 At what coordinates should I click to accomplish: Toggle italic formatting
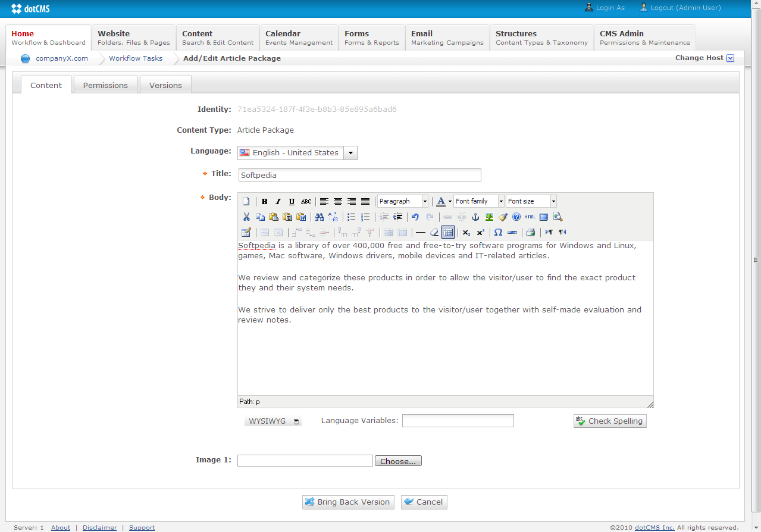278,201
